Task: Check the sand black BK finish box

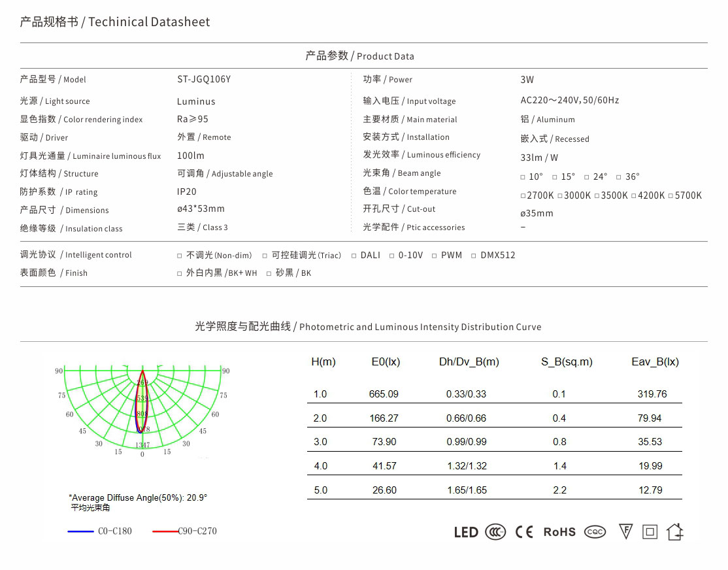Action: click(269, 273)
